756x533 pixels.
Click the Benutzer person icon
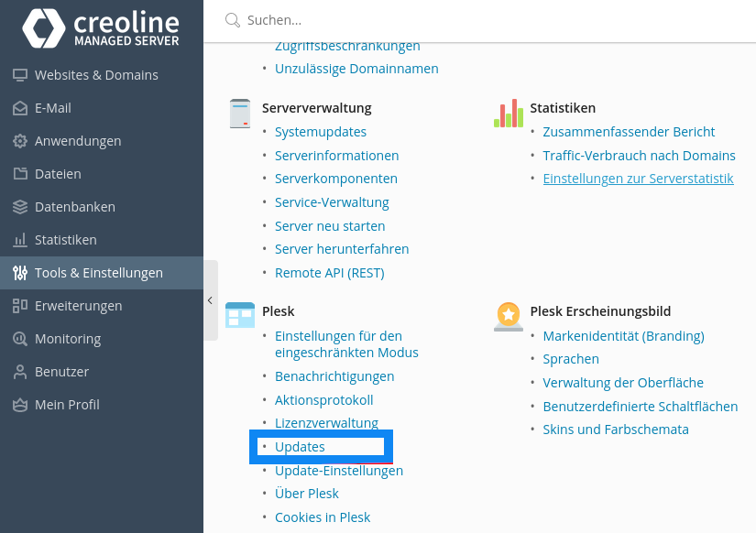20,372
